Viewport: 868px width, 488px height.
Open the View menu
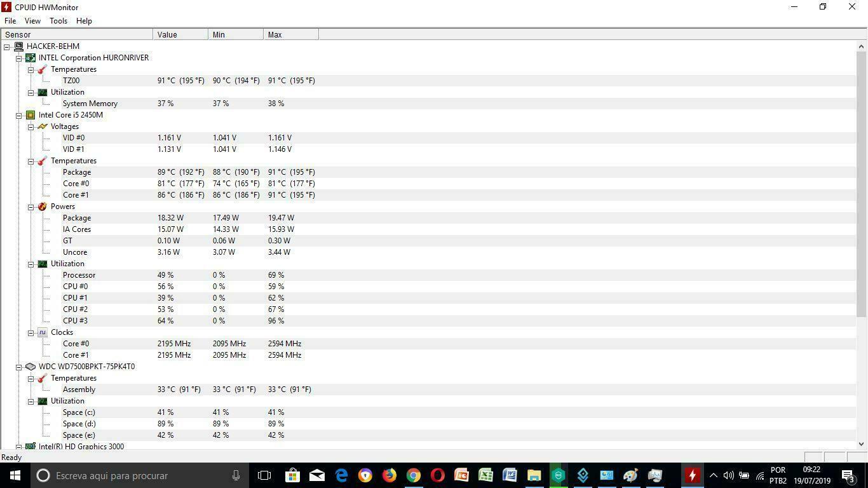[x=32, y=21]
